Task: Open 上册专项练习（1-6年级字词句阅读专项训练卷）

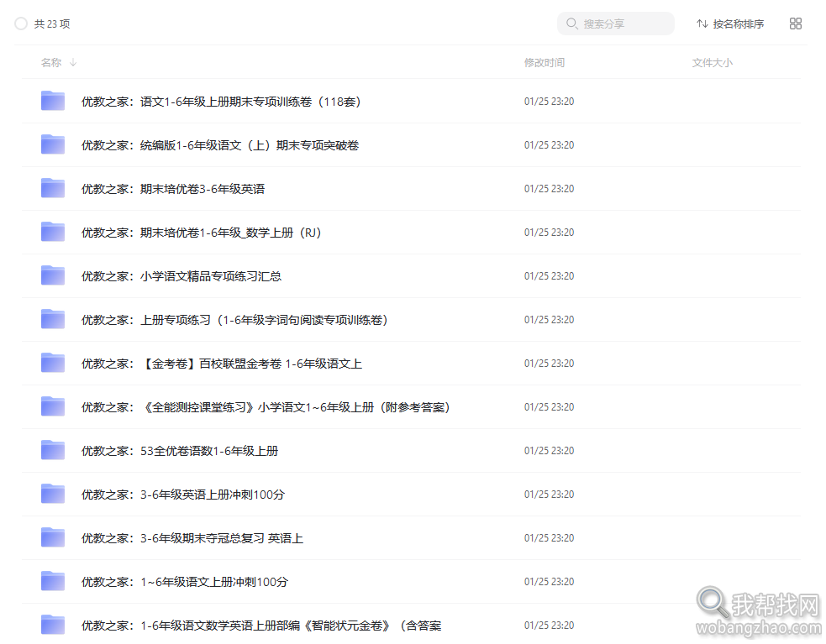Action: coord(234,320)
